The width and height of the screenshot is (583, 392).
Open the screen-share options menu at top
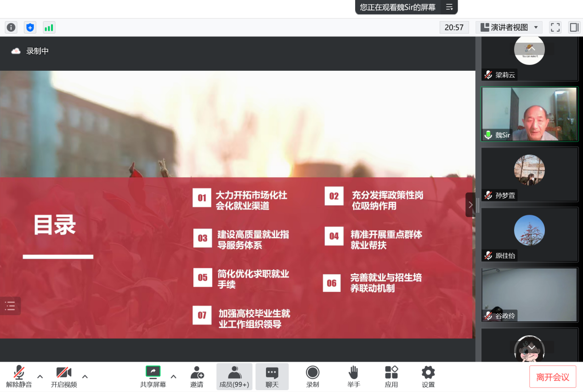tap(449, 7)
